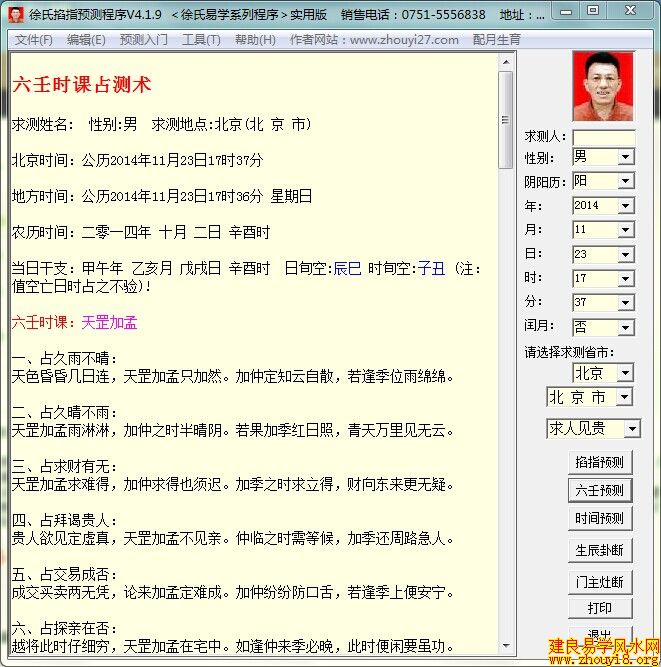661x667 pixels.
Task: Expand the province 北京 dropdown
Action: tap(625, 373)
